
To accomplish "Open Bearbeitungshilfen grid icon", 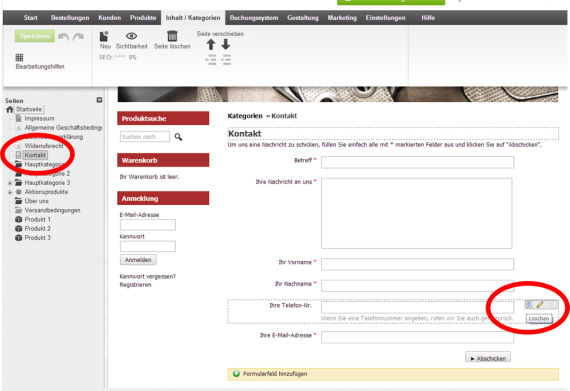I will [19, 57].
